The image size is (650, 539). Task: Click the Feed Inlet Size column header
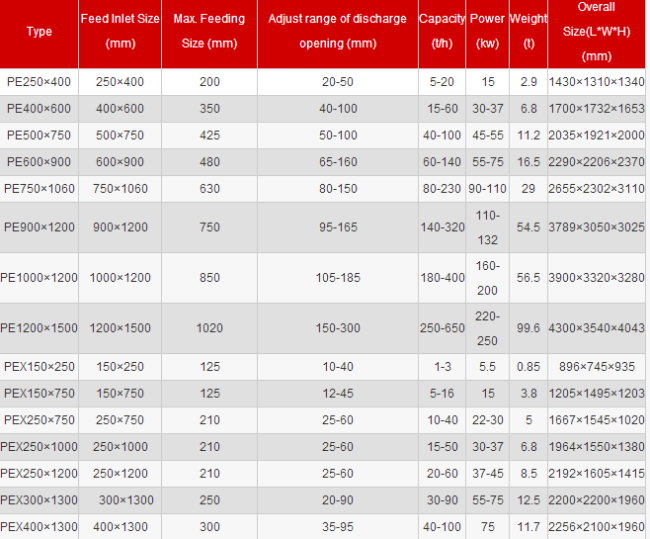pyautogui.click(x=119, y=32)
